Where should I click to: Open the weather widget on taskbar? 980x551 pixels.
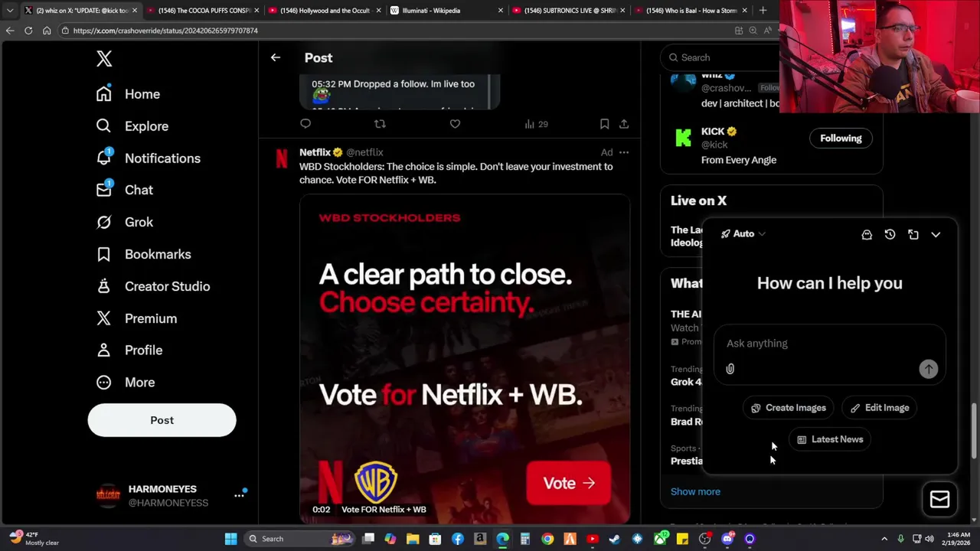[x=34, y=539]
